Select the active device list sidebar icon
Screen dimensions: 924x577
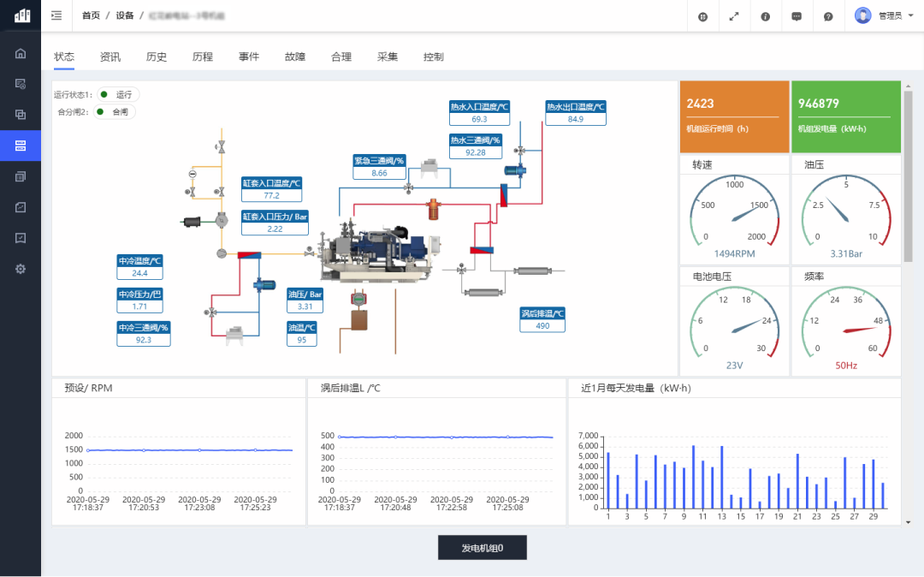pyautogui.click(x=21, y=146)
